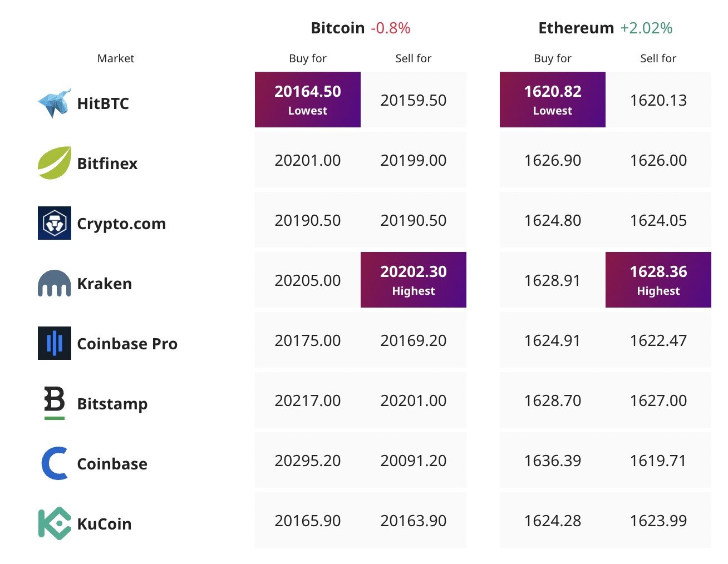Viewport: 728px width, 564px height.
Task: Open the Coinbase Pro market name link
Action: [127, 344]
